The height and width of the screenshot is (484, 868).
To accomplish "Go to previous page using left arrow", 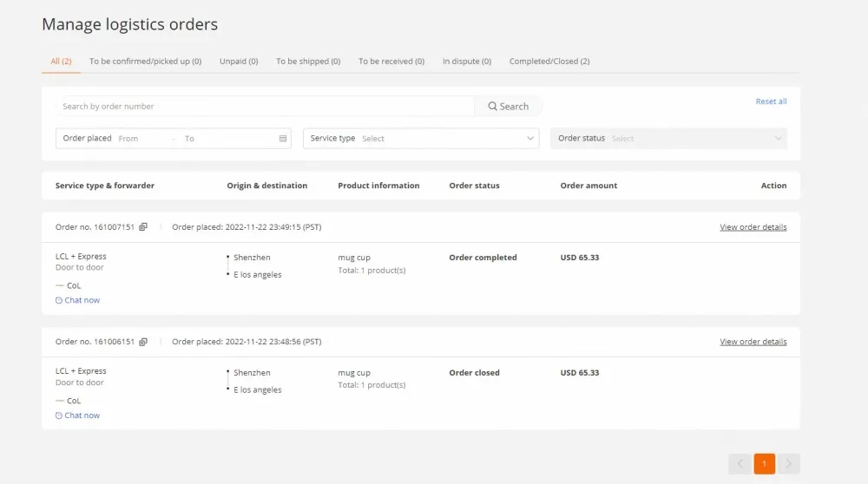I will [x=740, y=464].
